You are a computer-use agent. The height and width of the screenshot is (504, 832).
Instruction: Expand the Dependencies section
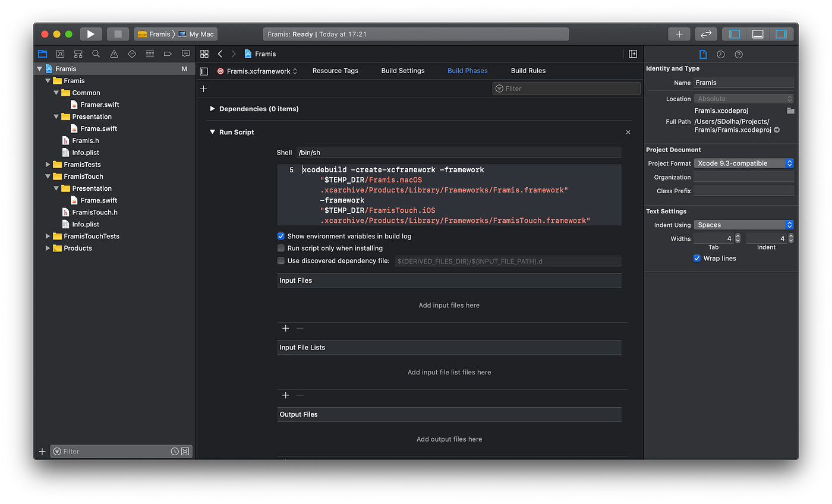point(212,108)
